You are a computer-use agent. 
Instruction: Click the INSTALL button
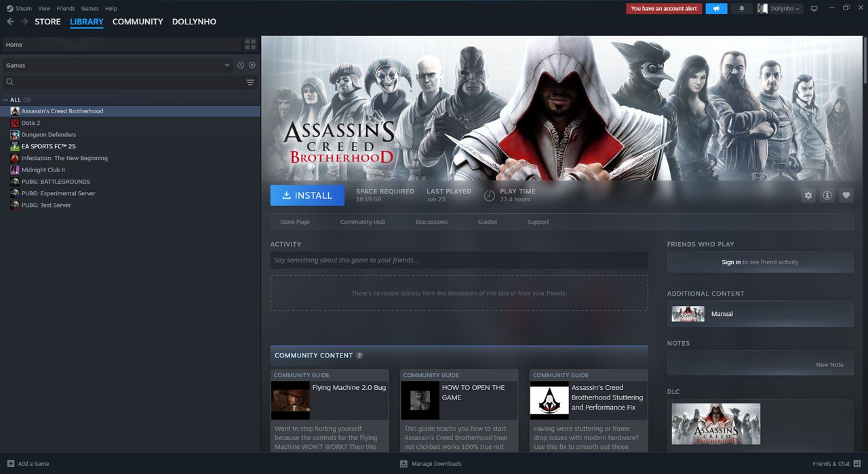pyautogui.click(x=307, y=195)
